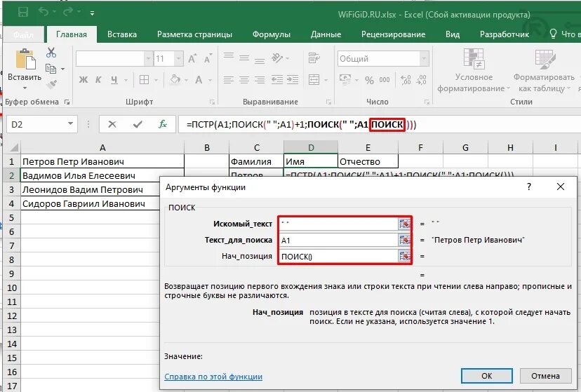The height and width of the screenshot is (392, 581).
Task: Click the Comma style 000 icon
Action: (x=385, y=79)
